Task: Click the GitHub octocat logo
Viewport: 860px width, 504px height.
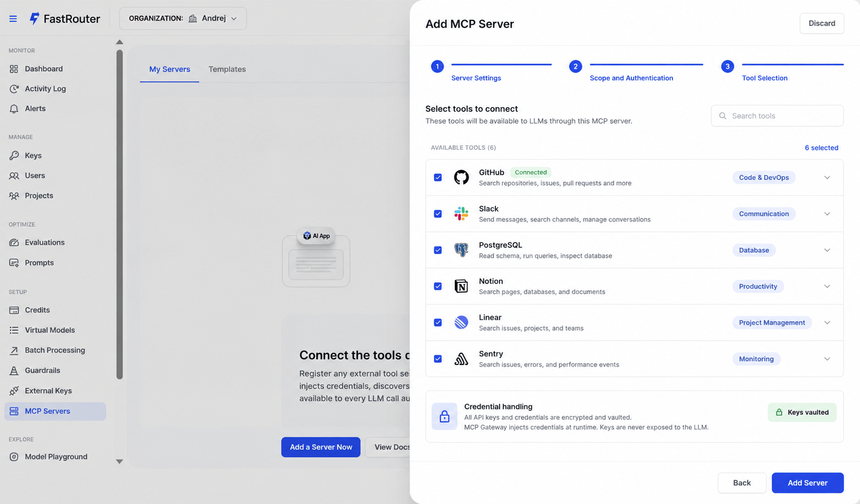Action: [461, 177]
